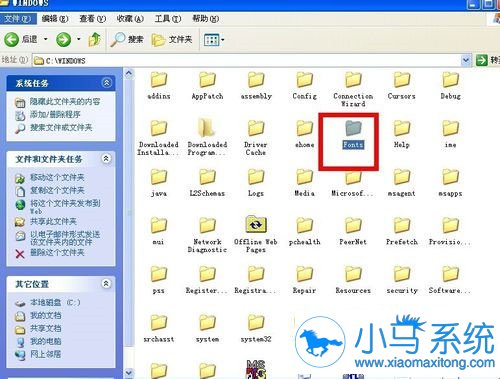Image resolution: width=500 pixels, height=379 pixels.
Task: Select the Offline Web Pages folder icon
Action: 256,225
